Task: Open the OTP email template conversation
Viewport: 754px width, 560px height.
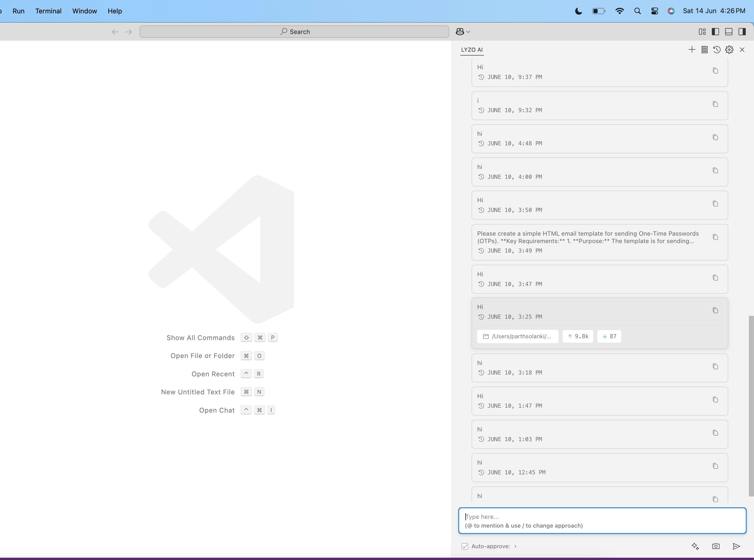Action: (599, 242)
